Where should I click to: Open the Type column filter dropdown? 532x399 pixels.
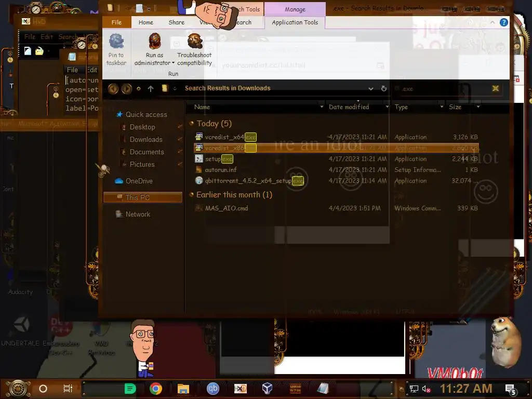click(x=442, y=107)
